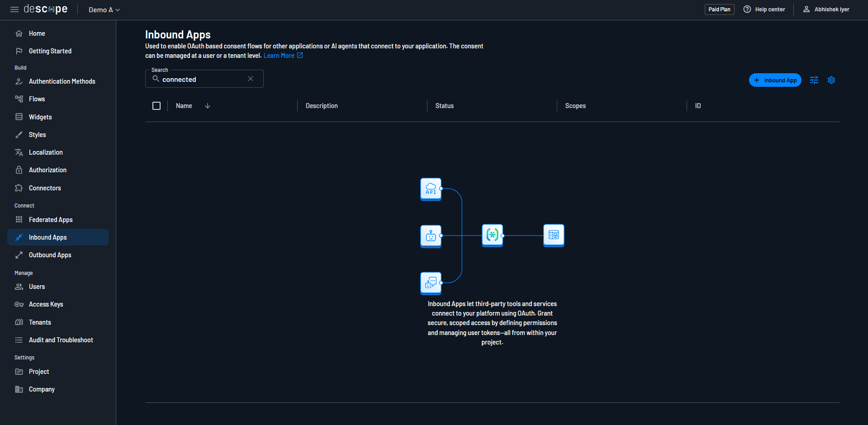The image size is (868, 425).
Task: Toggle the select-all checkbox in table header
Action: coord(157,106)
